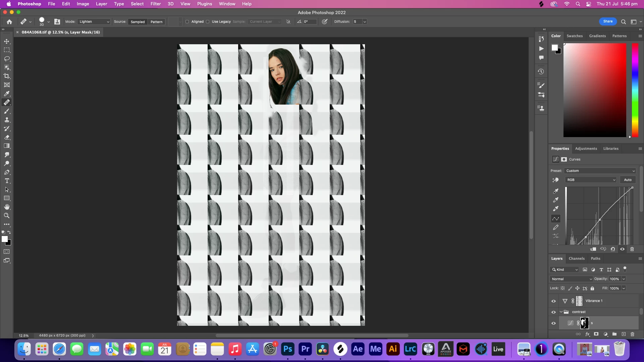
Task: Enable the Use Legacy checkbox
Action: click(x=208, y=22)
